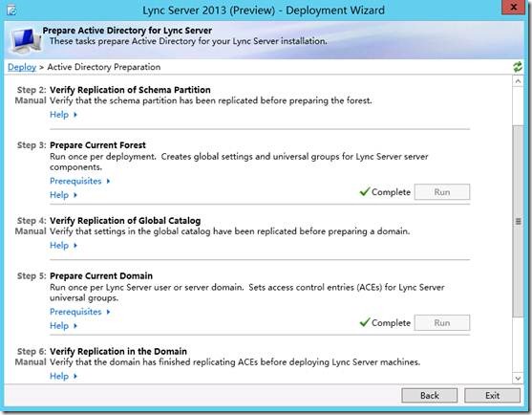Click the Active Directory Preparation breadcrumb text
Screen dimensions: 532x415
(104, 67)
